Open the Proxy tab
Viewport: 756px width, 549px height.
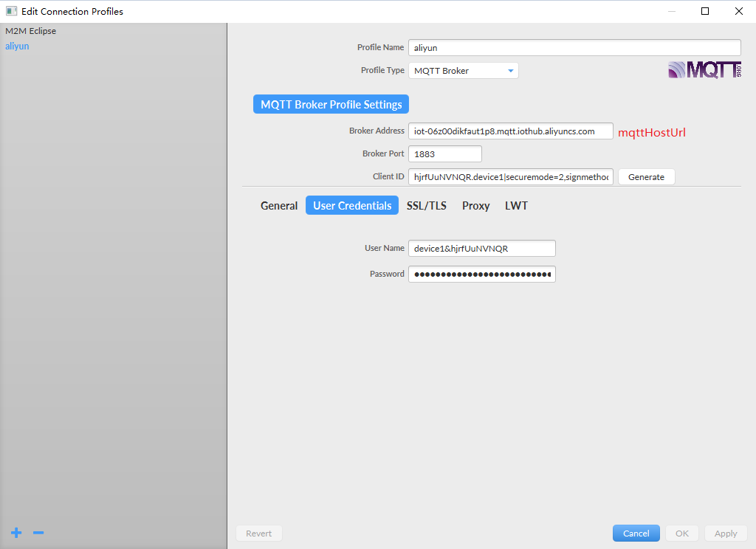click(476, 206)
